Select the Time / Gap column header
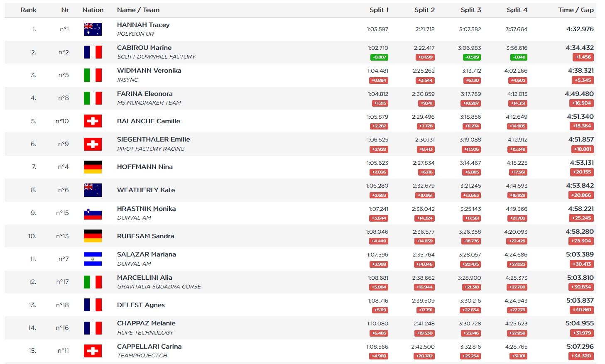The height and width of the screenshot is (364, 605). tap(576, 10)
